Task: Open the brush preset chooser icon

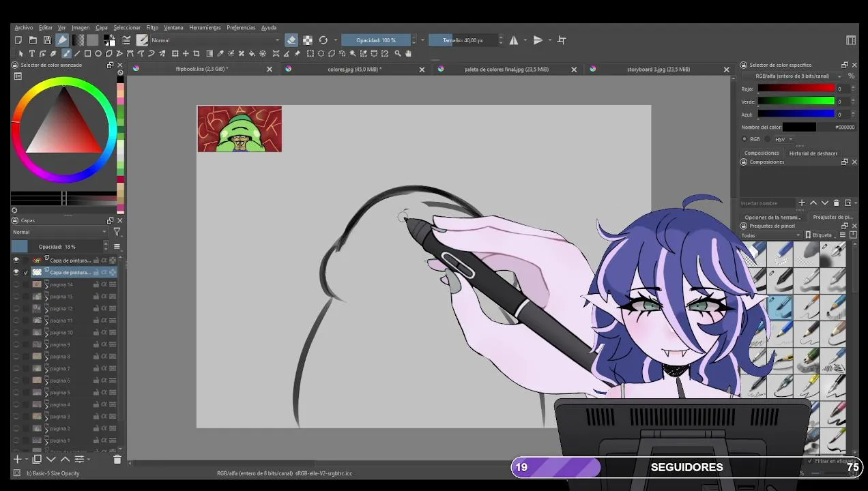Action: click(142, 40)
